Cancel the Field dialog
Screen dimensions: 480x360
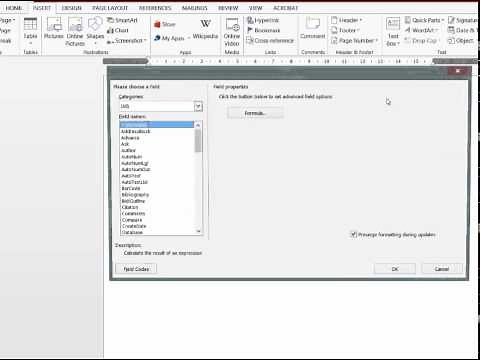[442, 269]
